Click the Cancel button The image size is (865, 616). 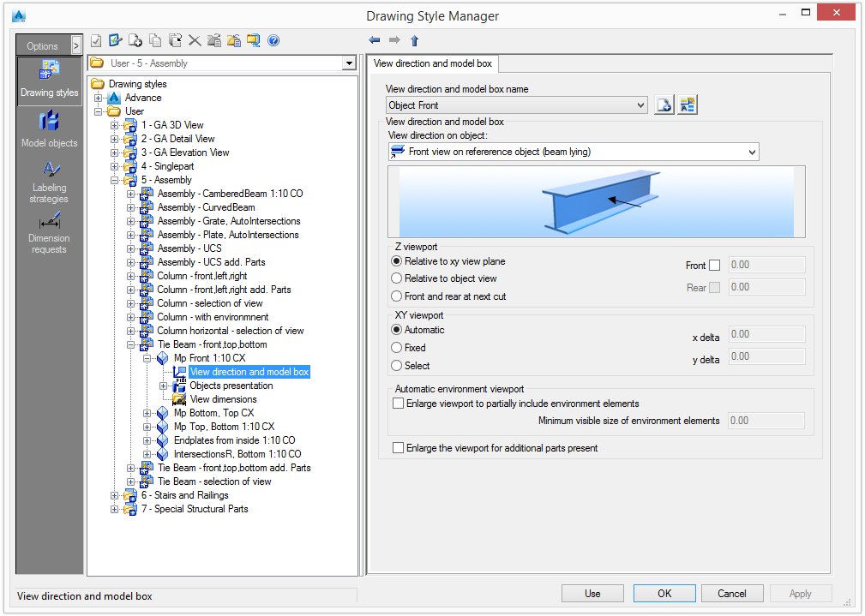[732, 594]
